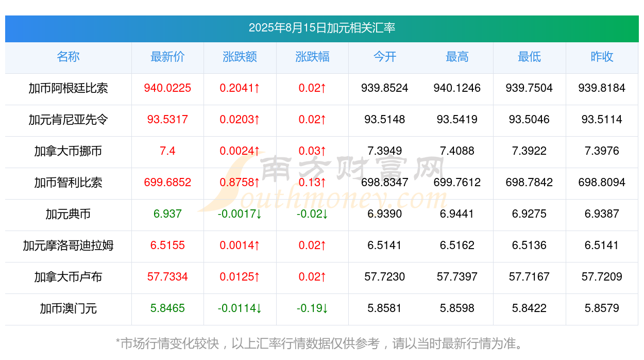644x360 pixels.
Task: Click high value 93.5419
Action: [457, 120]
